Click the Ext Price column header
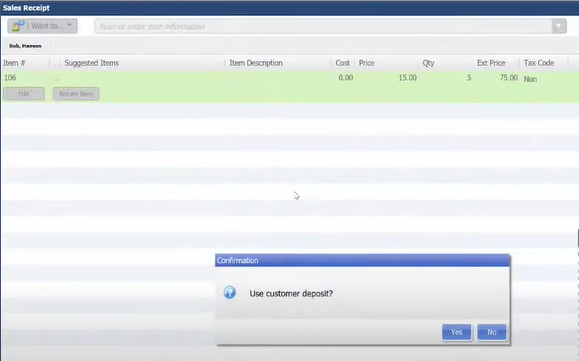Image resolution: width=579 pixels, height=361 pixels. (491, 63)
